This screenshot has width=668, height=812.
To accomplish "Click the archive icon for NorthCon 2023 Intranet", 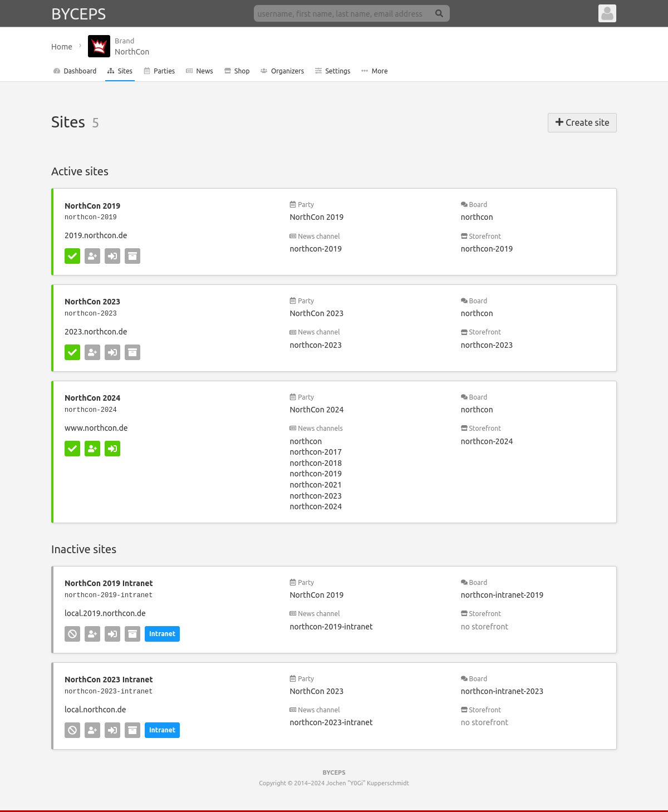I will pyautogui.click(x=132, y=730).
